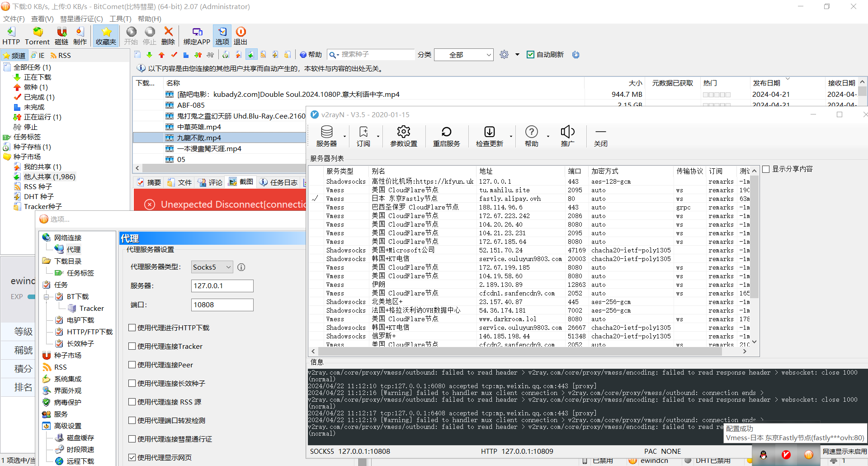Click check for updates (检查更新) in v2rayN
Viewport: 868px width, 466px height.
point(489,136)
